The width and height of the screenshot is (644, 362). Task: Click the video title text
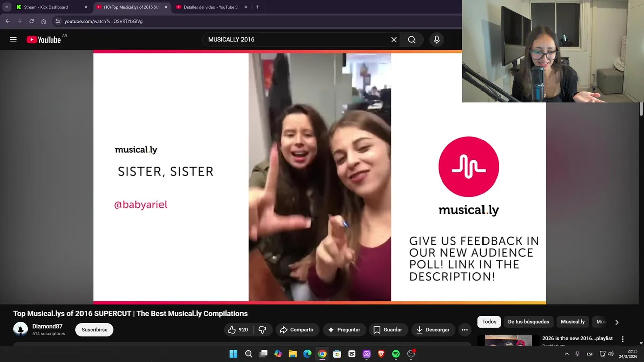(130, 313)
